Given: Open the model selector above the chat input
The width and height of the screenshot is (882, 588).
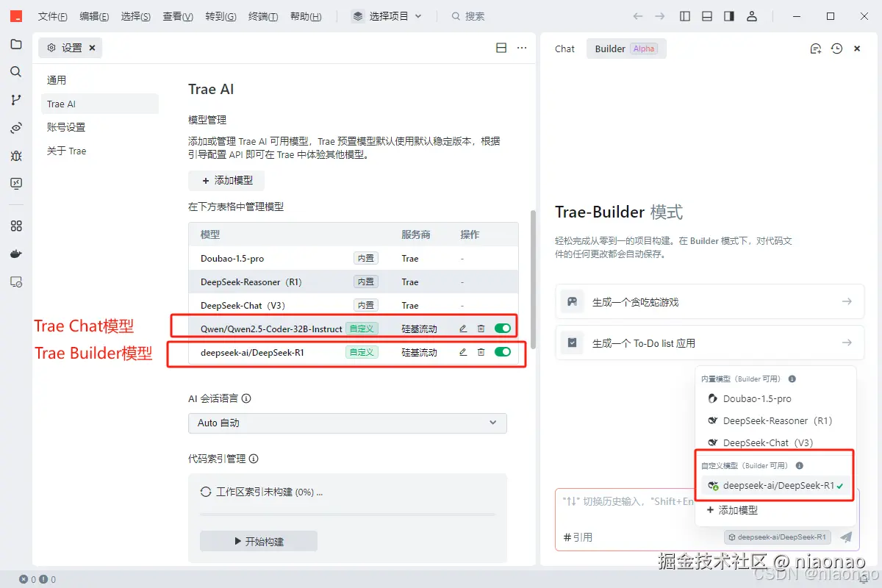Looking at the screenshot, I should pyautogui.click(x=776, y=537).
